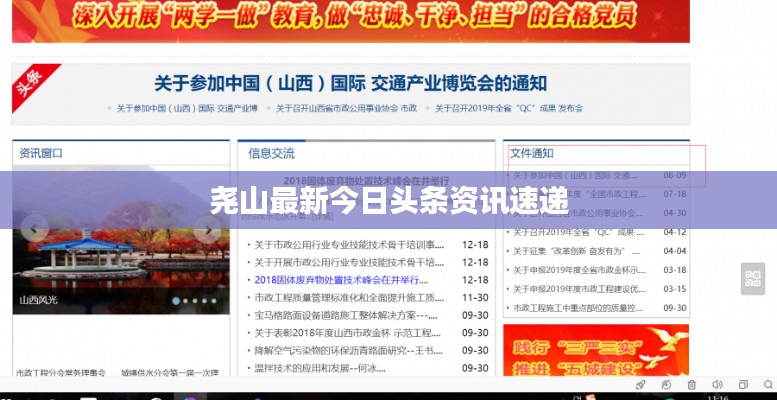777x400 pixels.
Task: Open 降解空气污染物的环保沥青路面研究--王书 article
Action: (348, 350)
